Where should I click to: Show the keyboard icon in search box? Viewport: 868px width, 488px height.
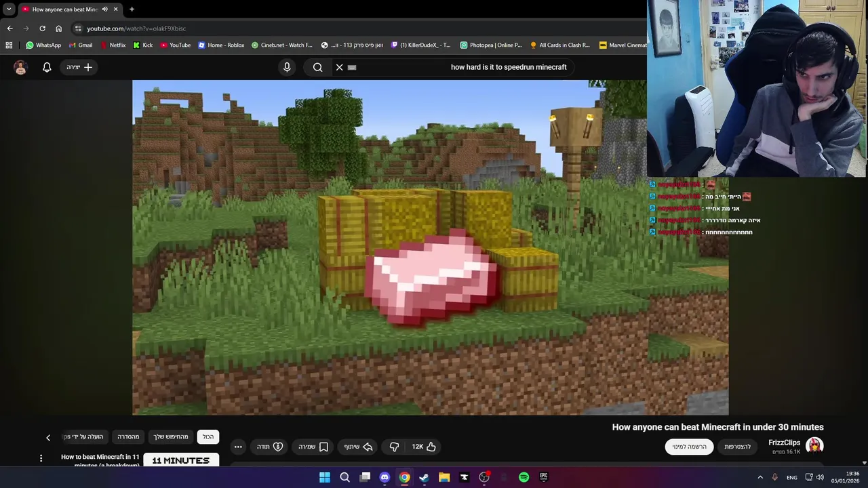352,67
